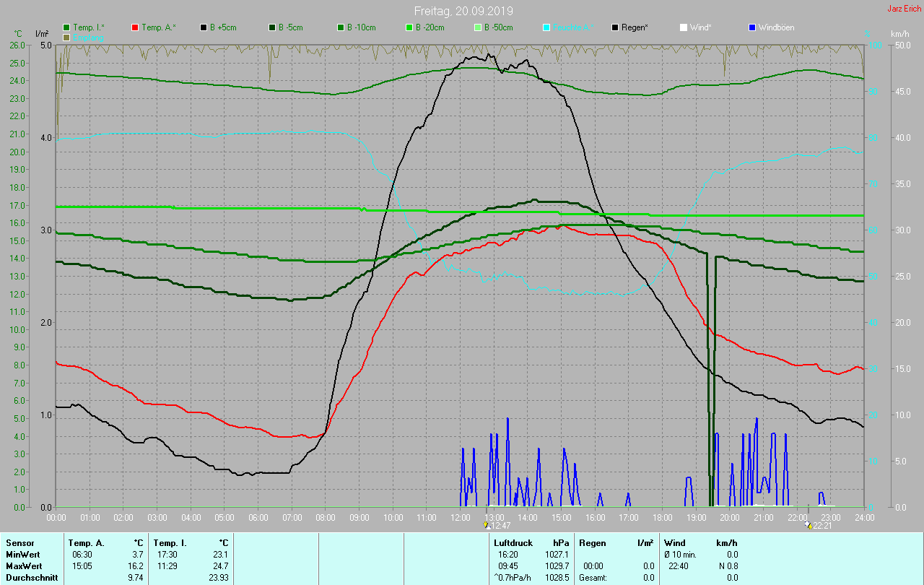Click the 12:00 label on the time axis
This screenshot has height=585, width=924.
[460, 517]
